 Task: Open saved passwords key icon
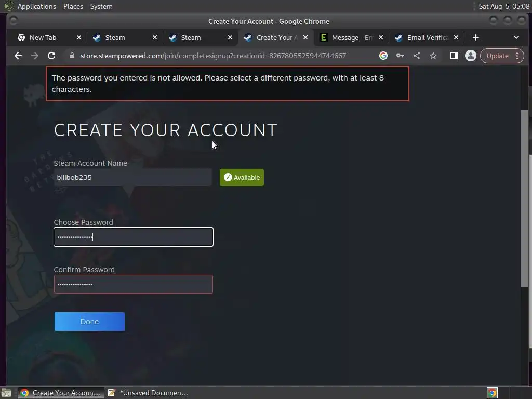pyautogui.click(x=400, y=56)
